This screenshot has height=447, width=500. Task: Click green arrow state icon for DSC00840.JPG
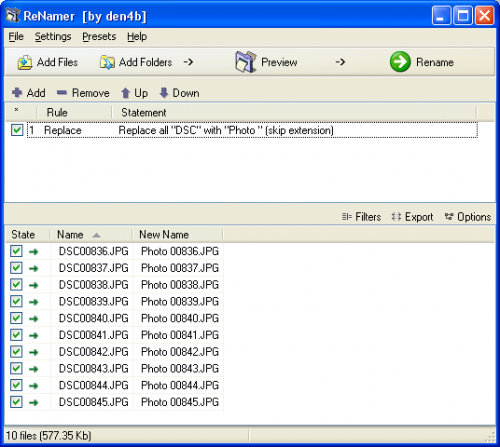[33, 319]
